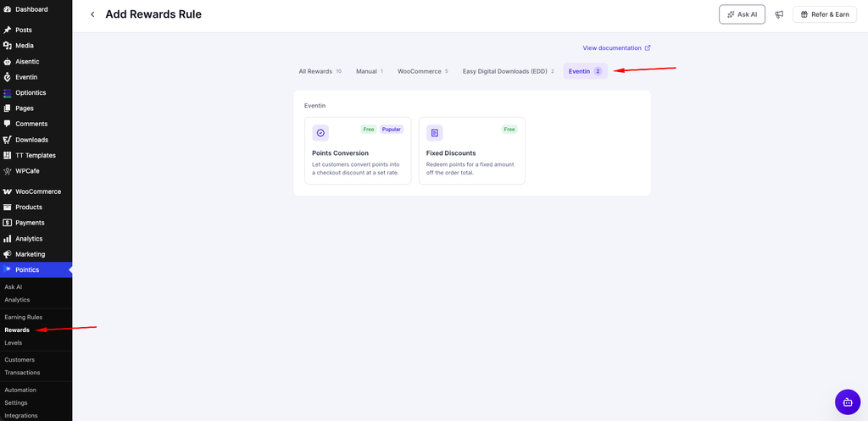This screenshot has height=421, width=868.
Task: Go to Transactions in Pointics submenu
Action: tap(22, 373)
